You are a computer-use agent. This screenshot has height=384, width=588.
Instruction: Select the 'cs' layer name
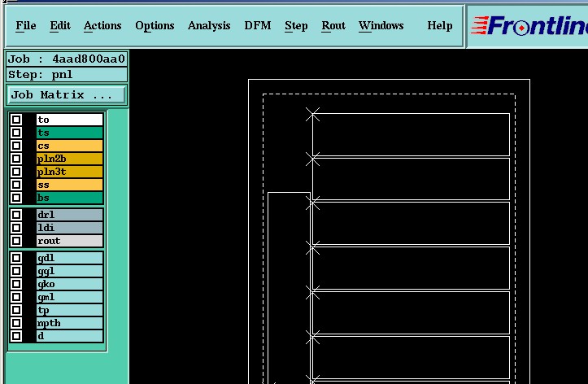pyautogui.click(x=70, y=146)
